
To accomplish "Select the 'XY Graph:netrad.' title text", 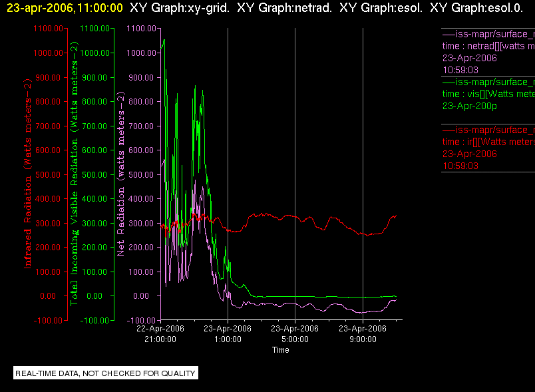I will click(x=284, y=8).
